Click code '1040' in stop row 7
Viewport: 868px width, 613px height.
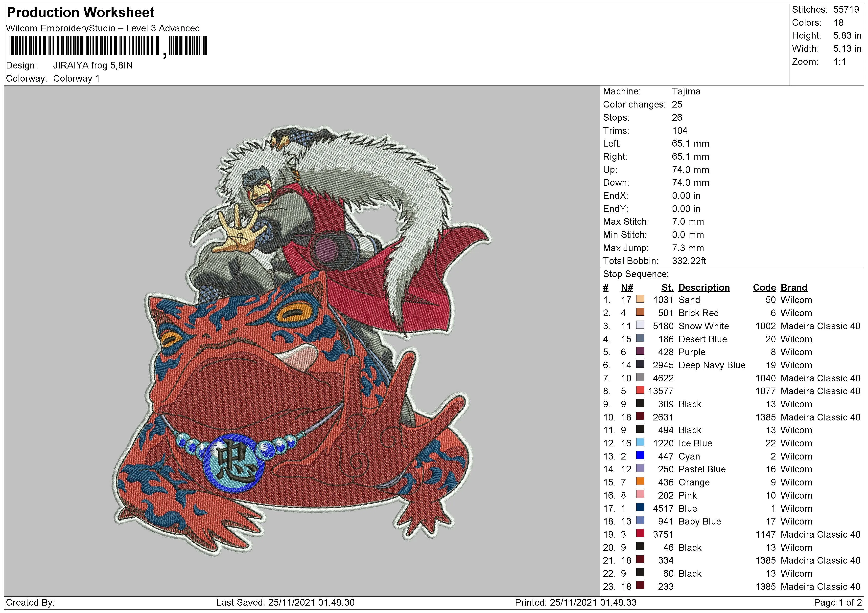pos(765,378)
